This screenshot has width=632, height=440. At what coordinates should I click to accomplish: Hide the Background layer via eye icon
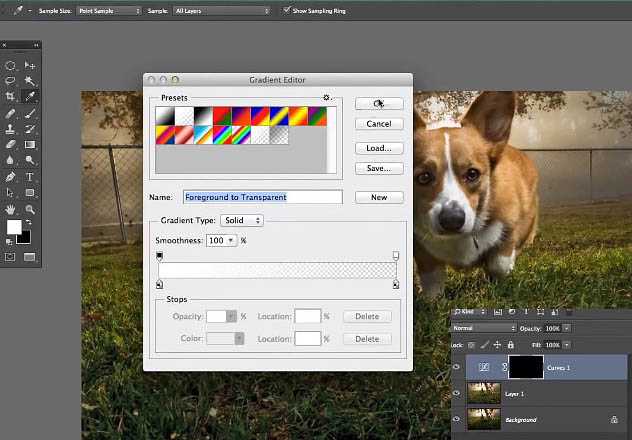pyautogui.click(x=457, y=419)
